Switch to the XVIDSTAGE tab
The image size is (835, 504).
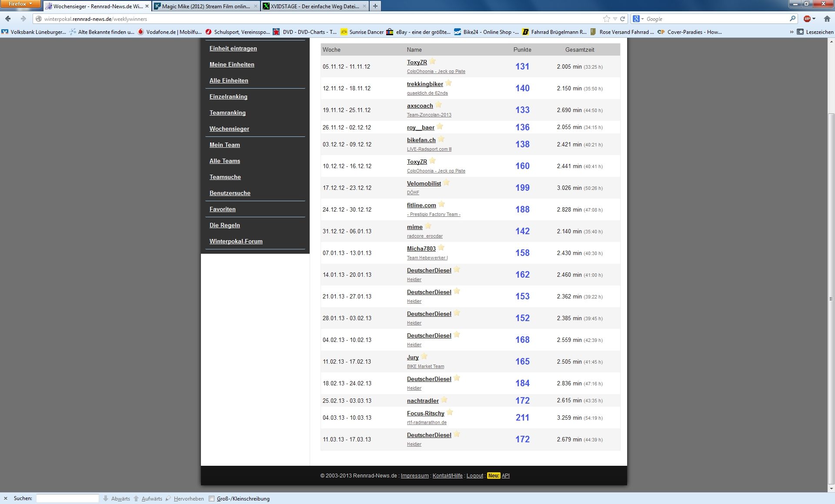click(x=314, y=6)
